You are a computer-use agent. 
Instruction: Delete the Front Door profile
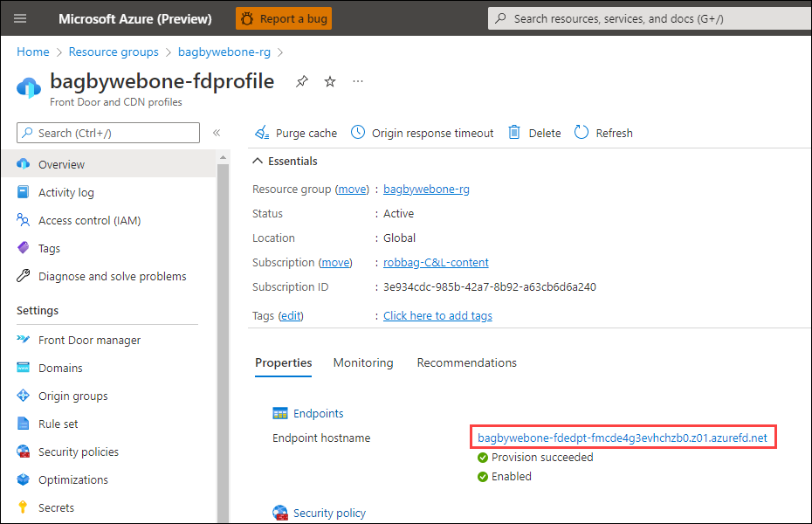point(534,133)
